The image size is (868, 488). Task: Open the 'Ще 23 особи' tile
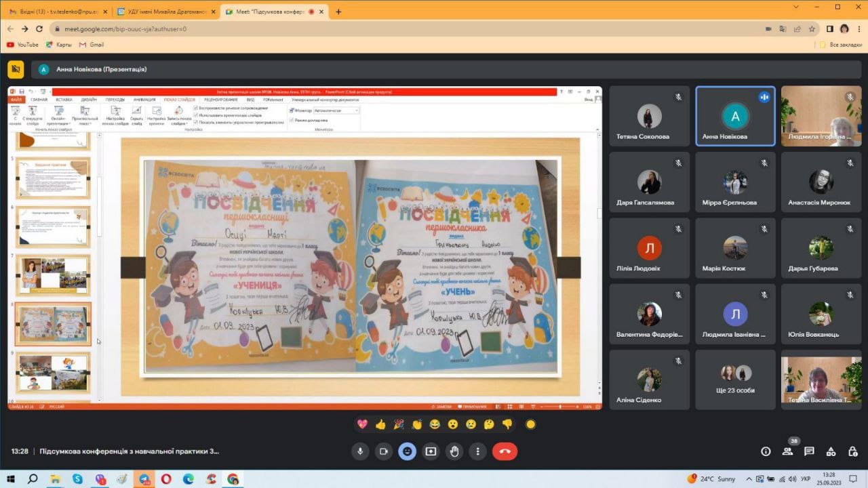[735, 380]
